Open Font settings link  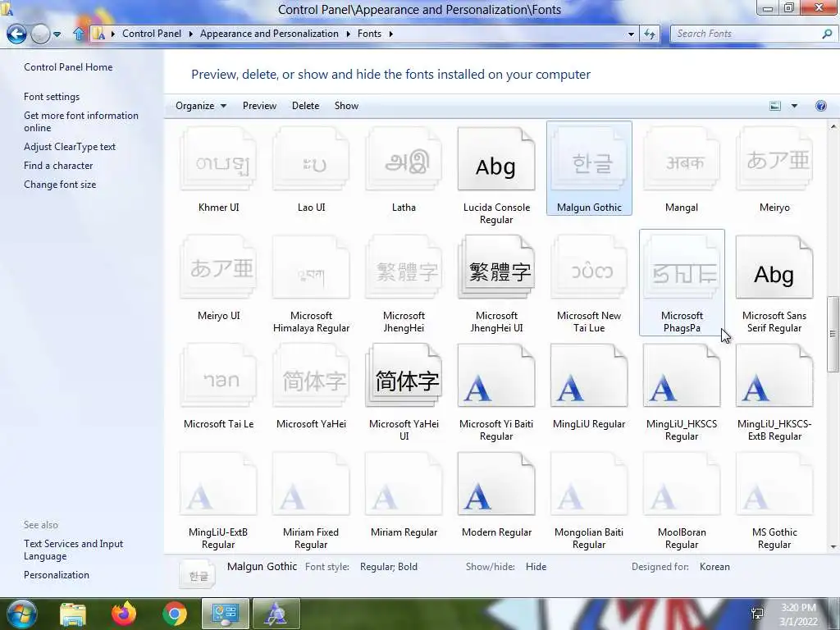coord(52,97)
